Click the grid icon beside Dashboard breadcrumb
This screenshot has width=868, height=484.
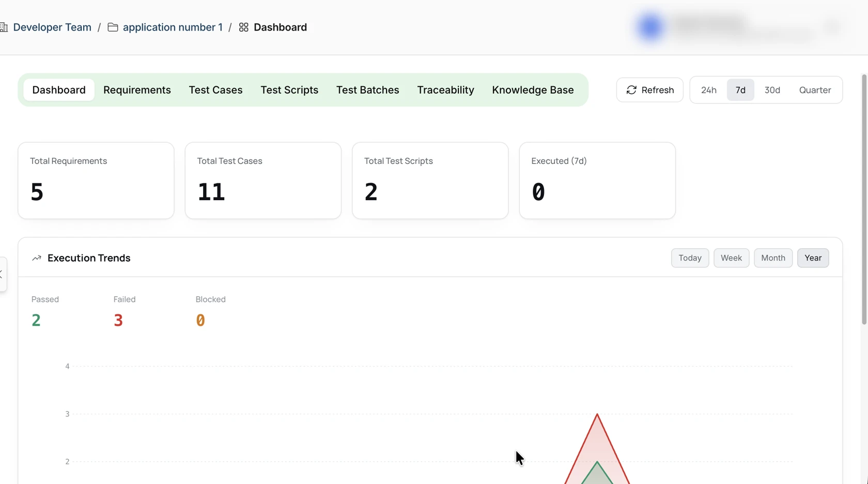pos(244,27)
